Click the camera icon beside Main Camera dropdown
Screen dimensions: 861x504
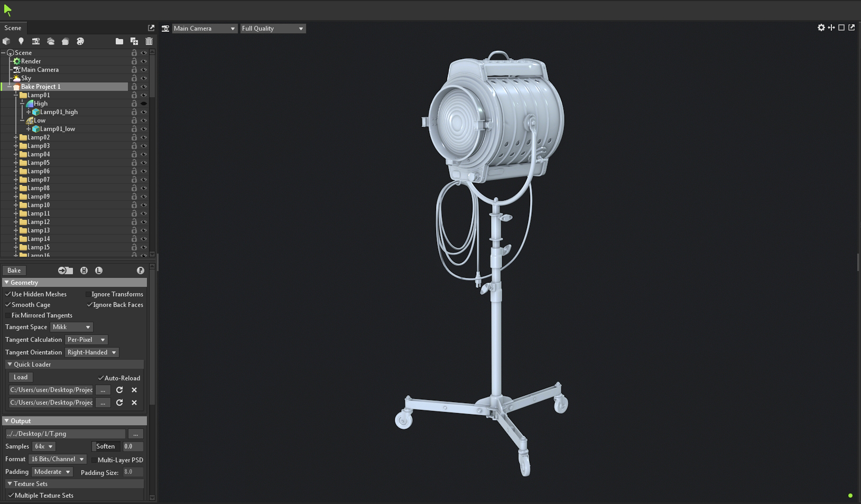coord(165,29)
